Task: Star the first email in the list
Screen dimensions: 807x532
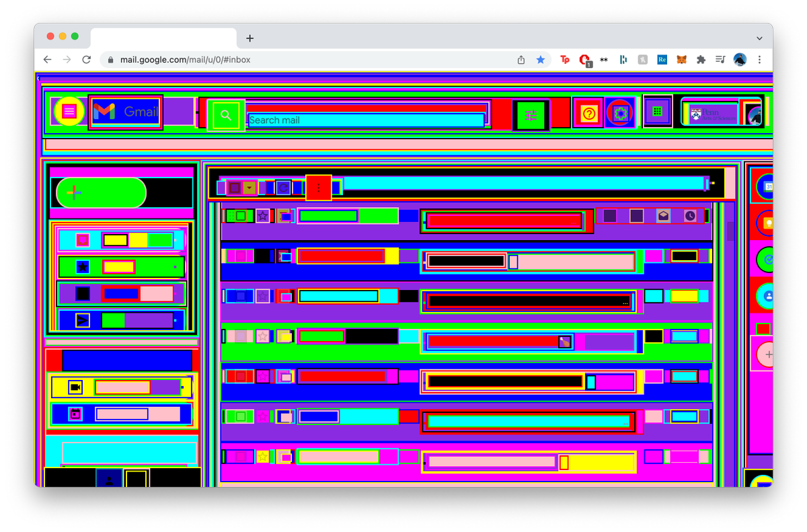Action: (262, 216)
